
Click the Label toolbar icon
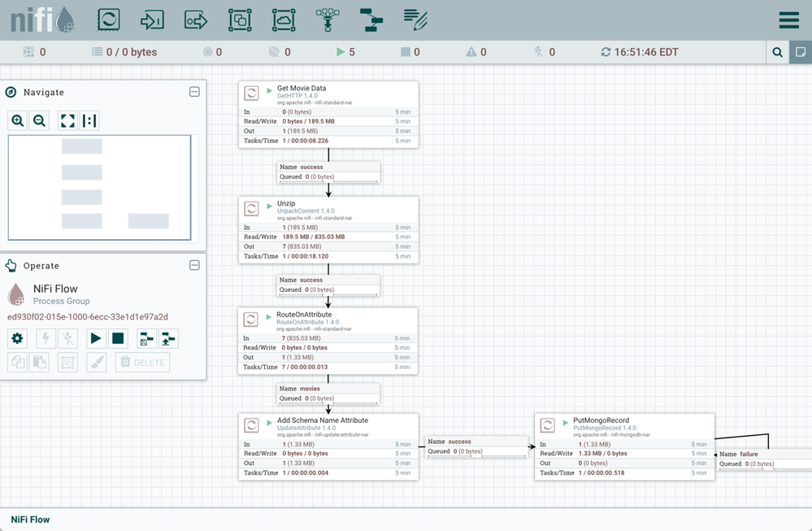click(x=415, y=20)
